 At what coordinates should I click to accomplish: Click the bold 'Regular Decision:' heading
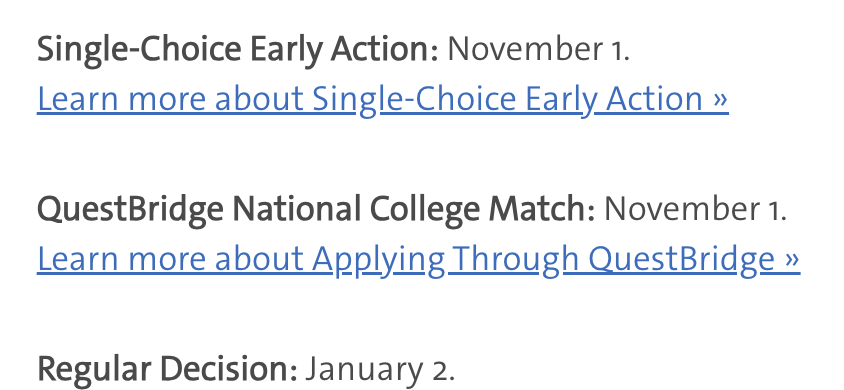click(x=167, y=370)
